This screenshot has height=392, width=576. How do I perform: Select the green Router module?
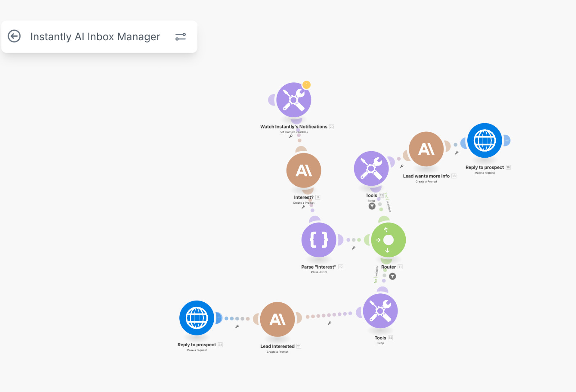point(388,240)
